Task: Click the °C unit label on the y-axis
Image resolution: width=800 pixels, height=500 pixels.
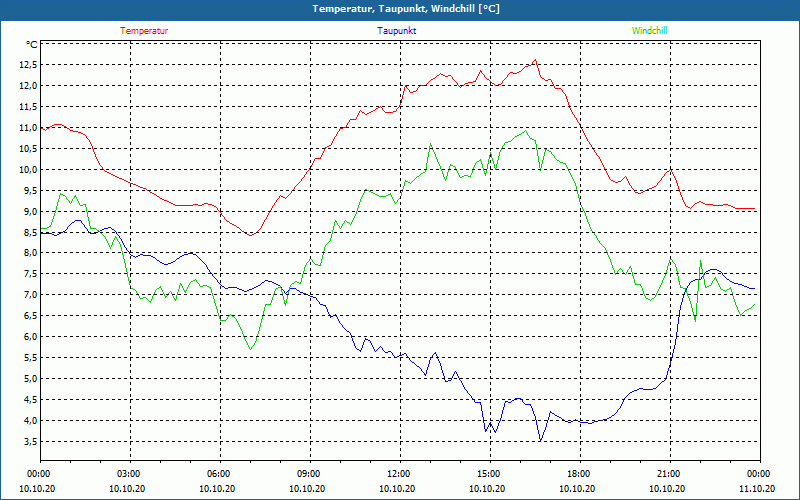Action: [32, 44]
